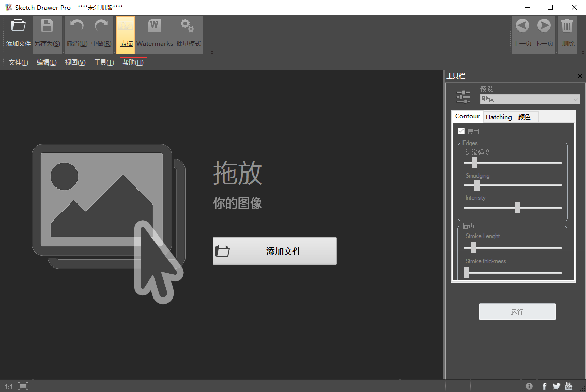Open the 默认 preset dropdown

[x=530, y=99]
